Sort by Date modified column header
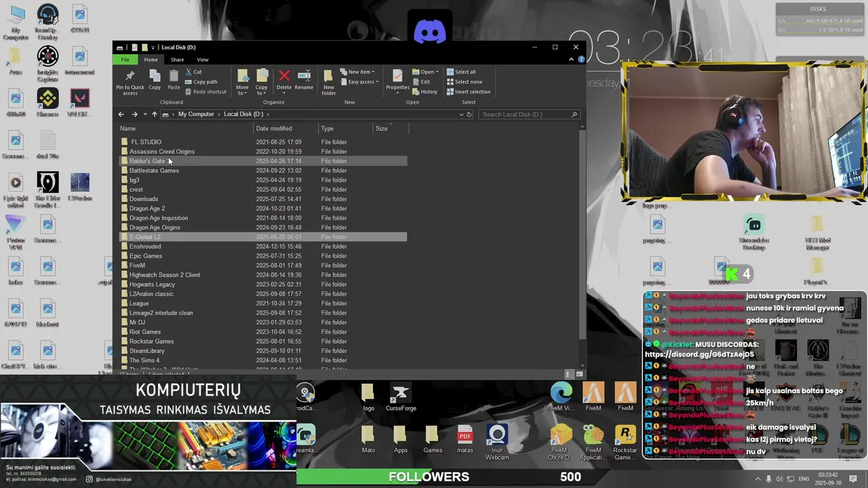This screenshot has height=488, width=868. coord(286,129)
